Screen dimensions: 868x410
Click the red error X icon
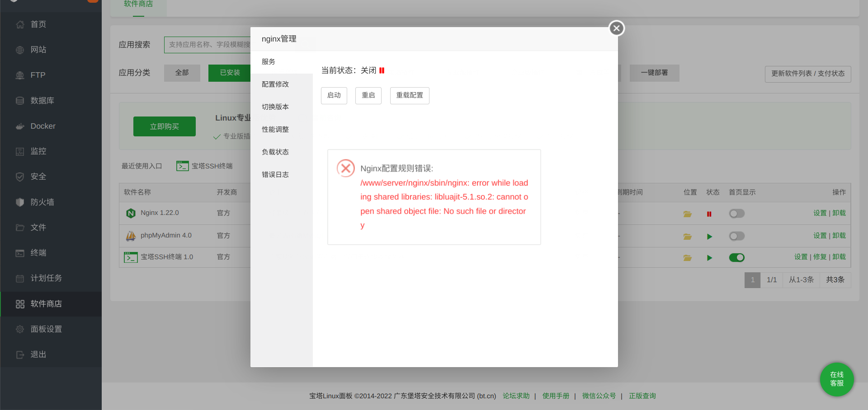[346, 168]
